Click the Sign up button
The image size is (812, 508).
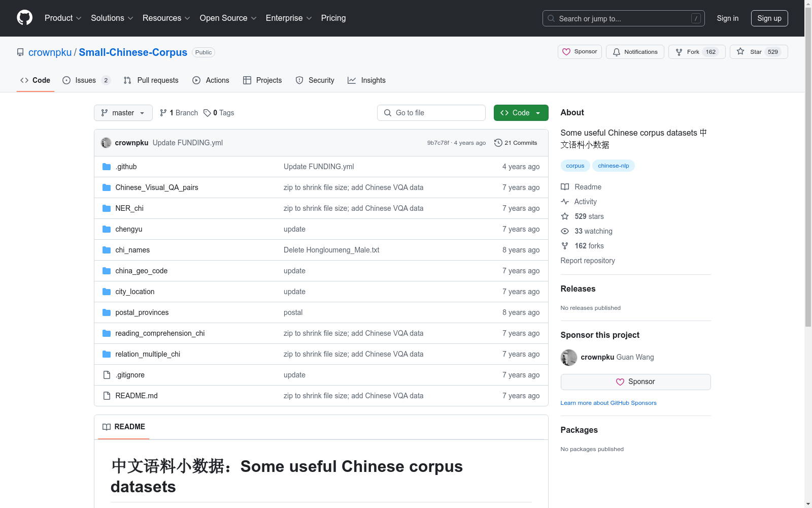click(x=769, y=18)
